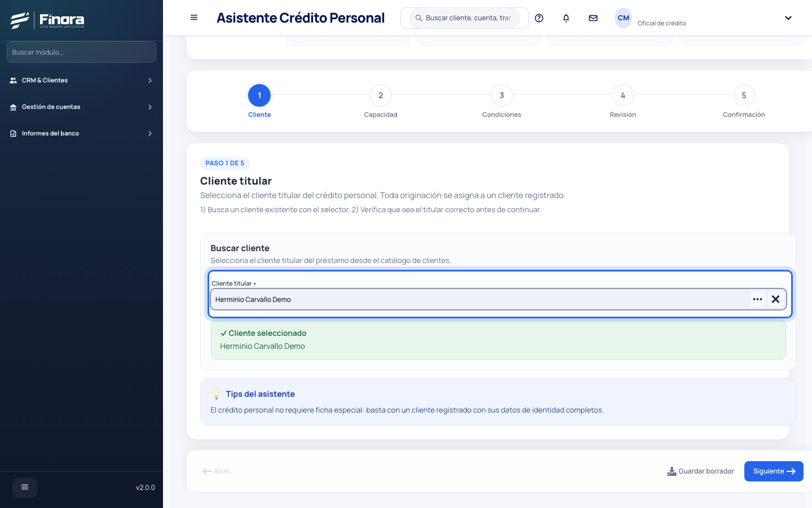Go to step 1 Cliente
The image size is (812, 508).
(259, 102)
